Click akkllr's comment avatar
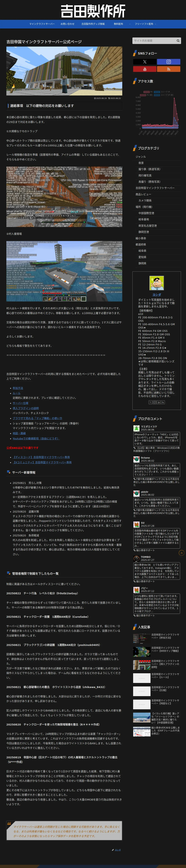Image resolution: width=186 pixels, height=868 pixels. click(136, 493)
